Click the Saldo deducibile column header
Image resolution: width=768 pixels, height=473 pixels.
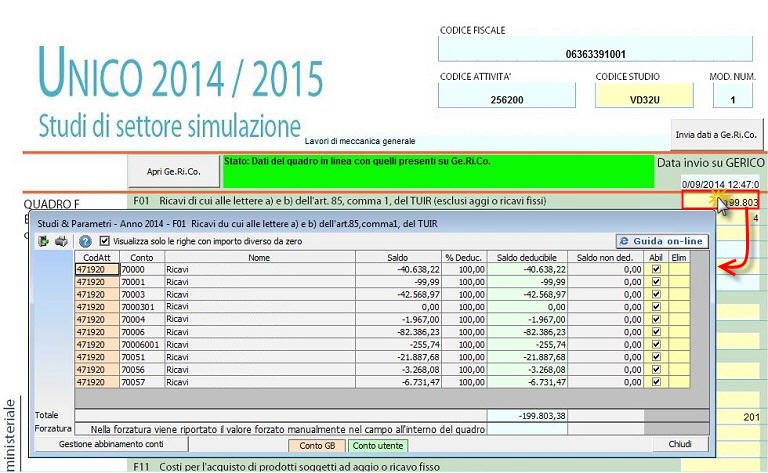tap(527, 257)
